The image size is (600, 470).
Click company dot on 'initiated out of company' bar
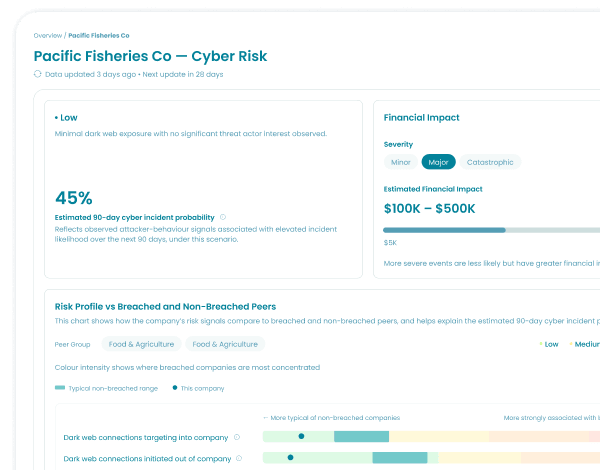coord(290,457)
